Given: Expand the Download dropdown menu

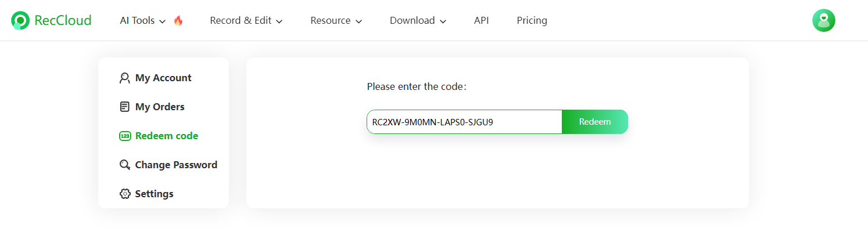Looking at the screenshot, I should click(418, 21).
